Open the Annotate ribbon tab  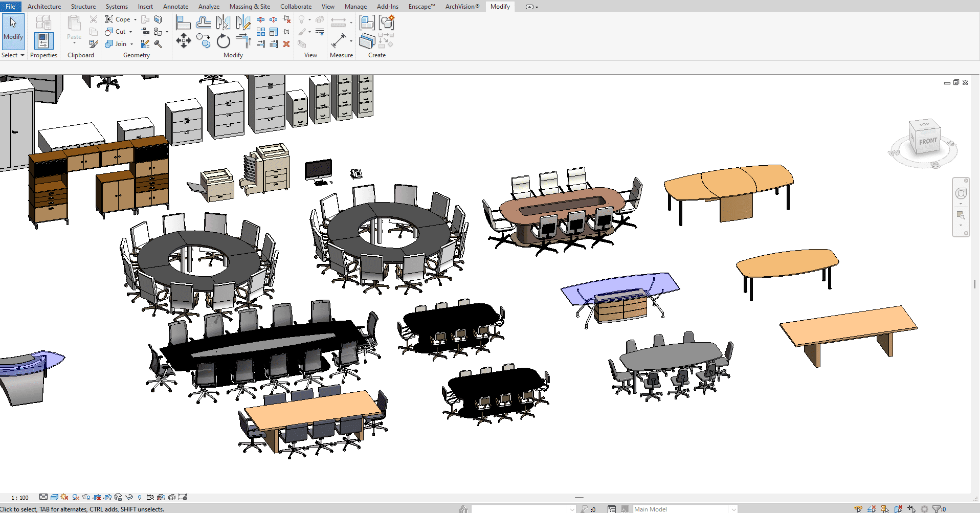[x=175, y=7]
